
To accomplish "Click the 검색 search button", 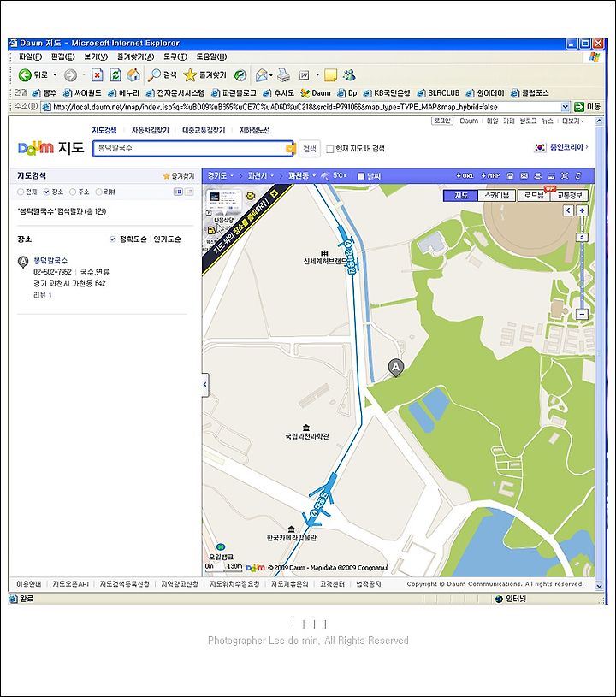I will click(x=310, y=149).
